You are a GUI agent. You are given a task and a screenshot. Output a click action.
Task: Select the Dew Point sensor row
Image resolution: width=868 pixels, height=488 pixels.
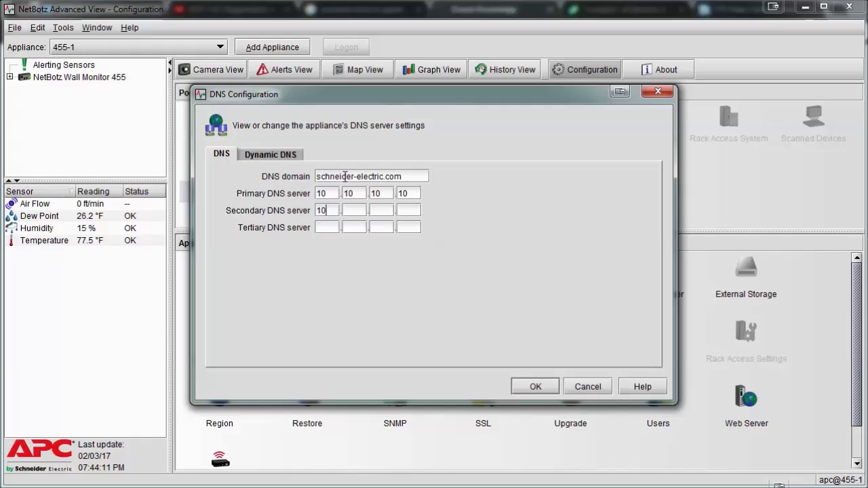[85, 216]
